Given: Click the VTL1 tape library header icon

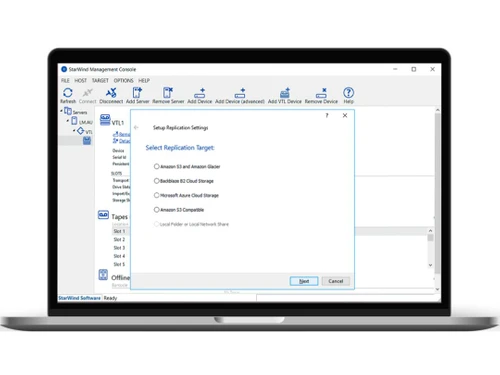Looking at the screenshot, I should (x=105, y=120).
